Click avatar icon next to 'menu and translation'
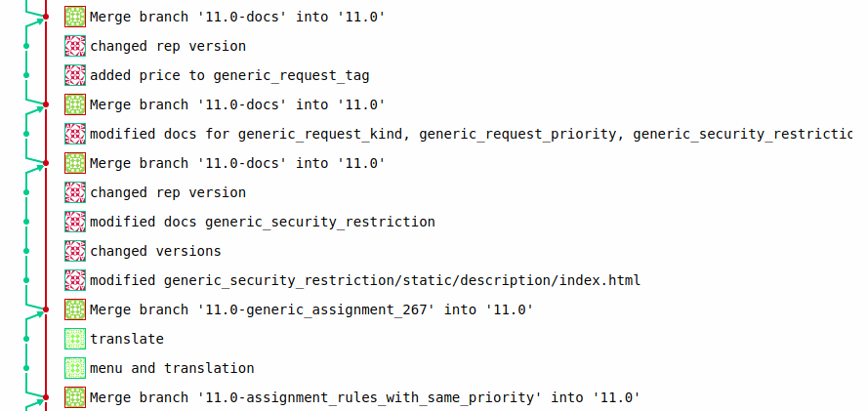Image resolution: width=868 pixels, height=411 pixels. 75,368
